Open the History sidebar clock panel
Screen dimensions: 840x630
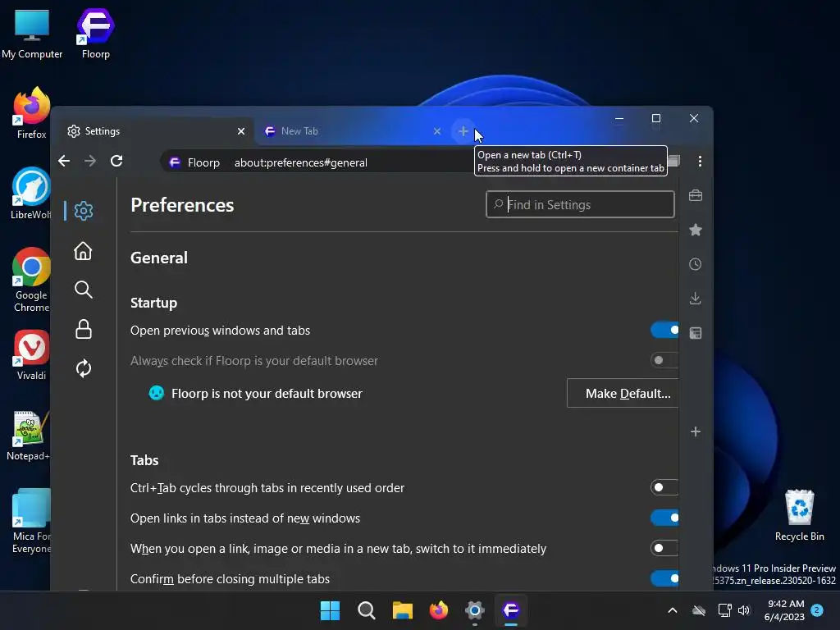[x=696, y=264]
